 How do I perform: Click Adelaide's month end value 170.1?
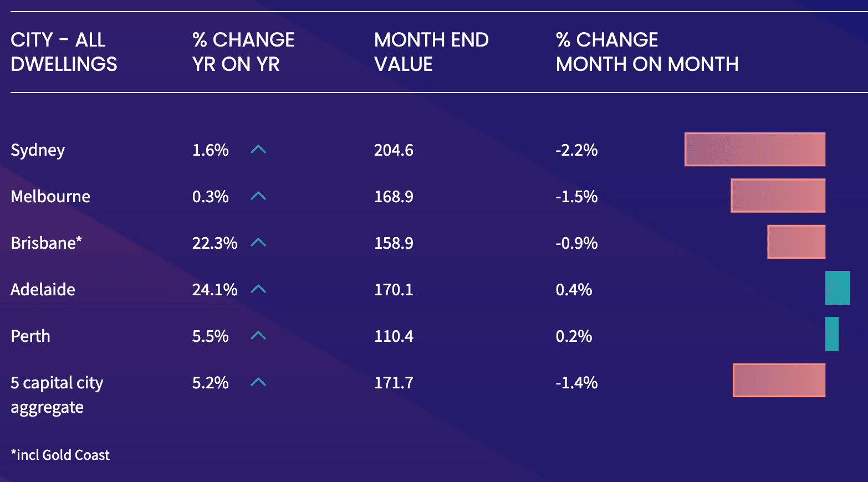click(x=394, y=289)
